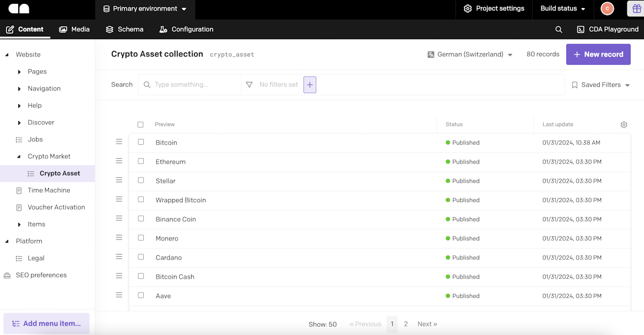Open the German (Switzerland) locale dropdown
The image size is (644, 335).
pos(470,55)
